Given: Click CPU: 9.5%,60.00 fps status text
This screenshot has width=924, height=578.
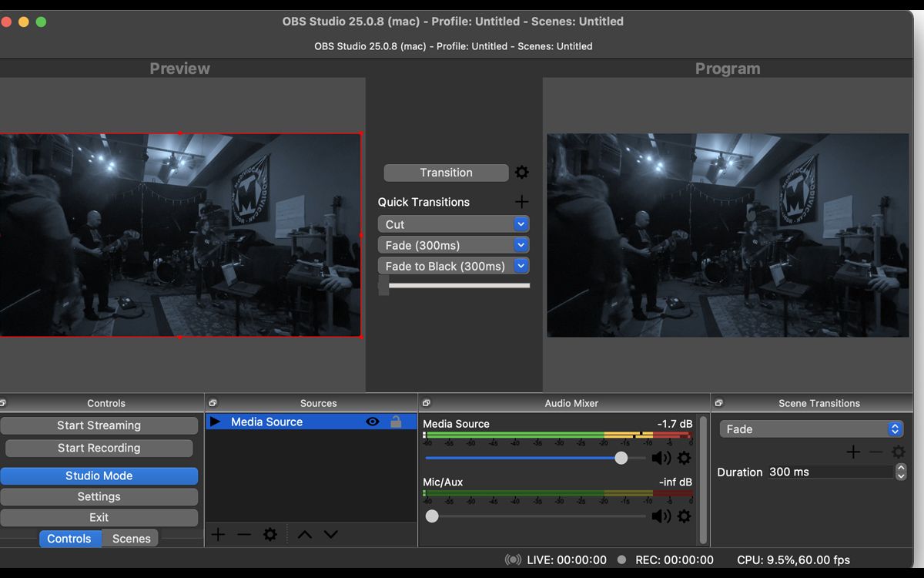Looking at the screenshot, I should (x=793, y=560).
